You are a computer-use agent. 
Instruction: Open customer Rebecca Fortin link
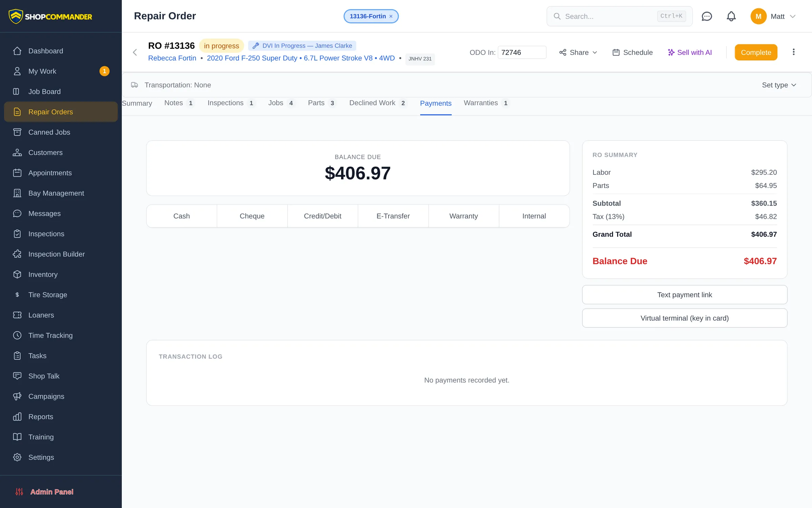pyautogui.click(x=172, y=58)
